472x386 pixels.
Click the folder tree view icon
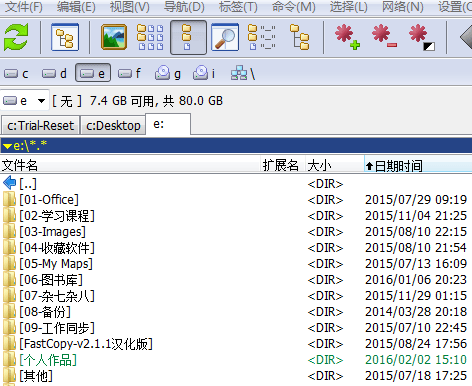(299, 37)
